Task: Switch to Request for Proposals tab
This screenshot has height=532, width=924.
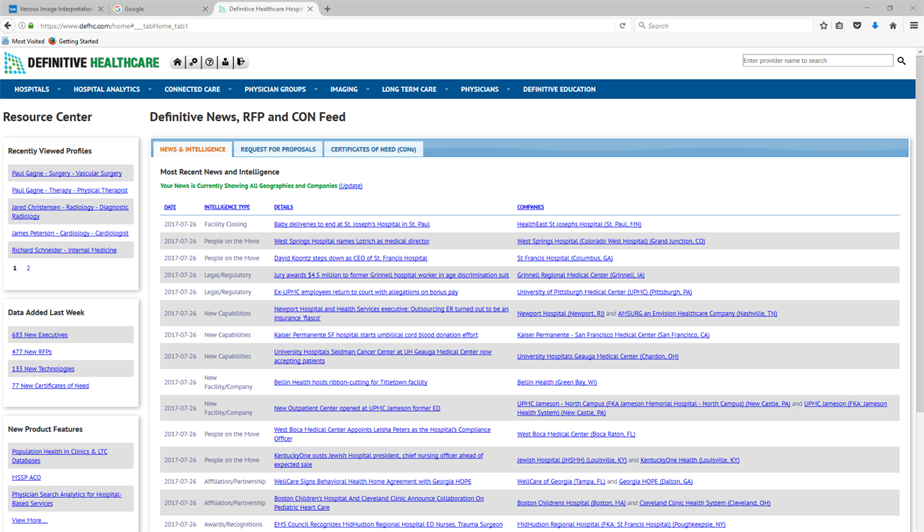Action: 278,149
